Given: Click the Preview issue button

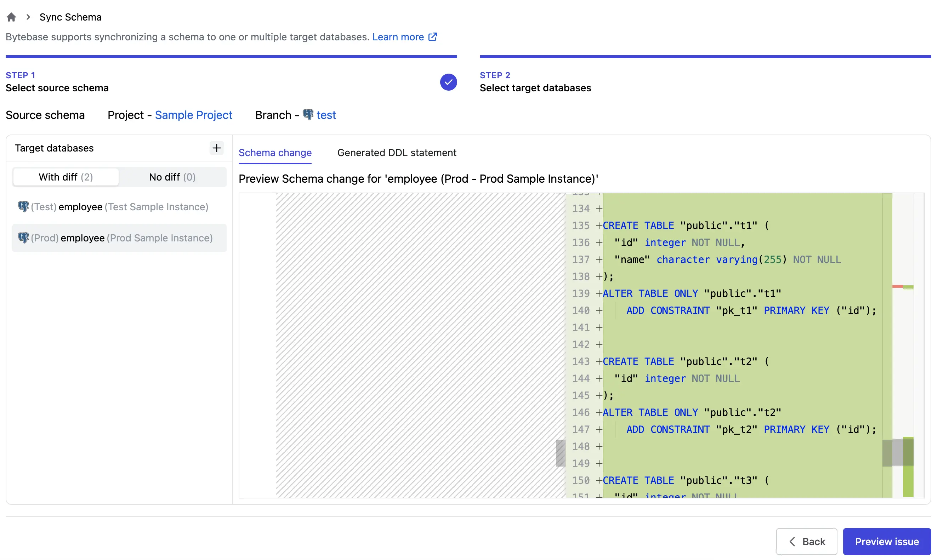Looking at the screenshot, I should click(886, 541).
